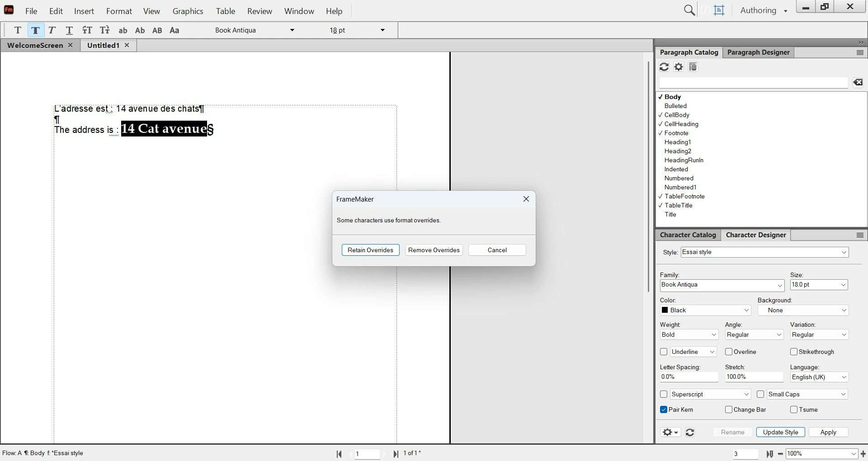Apply uppercase 'AB' text case icon
The width and height of the screenshot is (868, 461).
click(157, 30)
